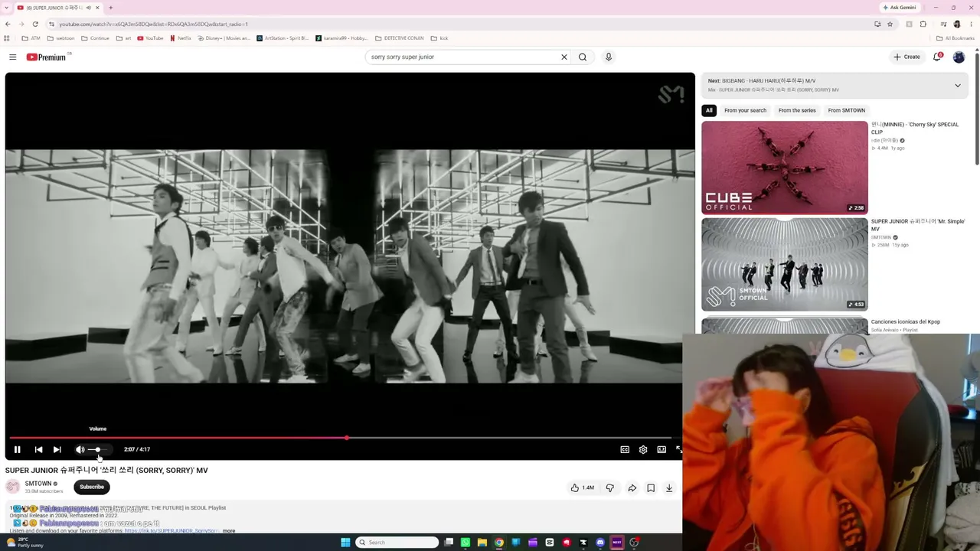Open the Mr. Simple MV thumbnail
Image resolution: width=980 pixels, height=551 pixels.
click(785, 264)
